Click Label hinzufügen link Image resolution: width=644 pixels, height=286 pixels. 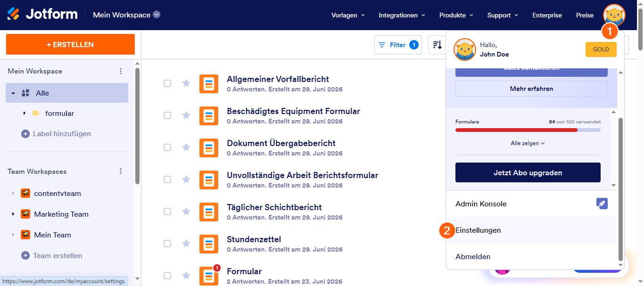coord(62,134)
